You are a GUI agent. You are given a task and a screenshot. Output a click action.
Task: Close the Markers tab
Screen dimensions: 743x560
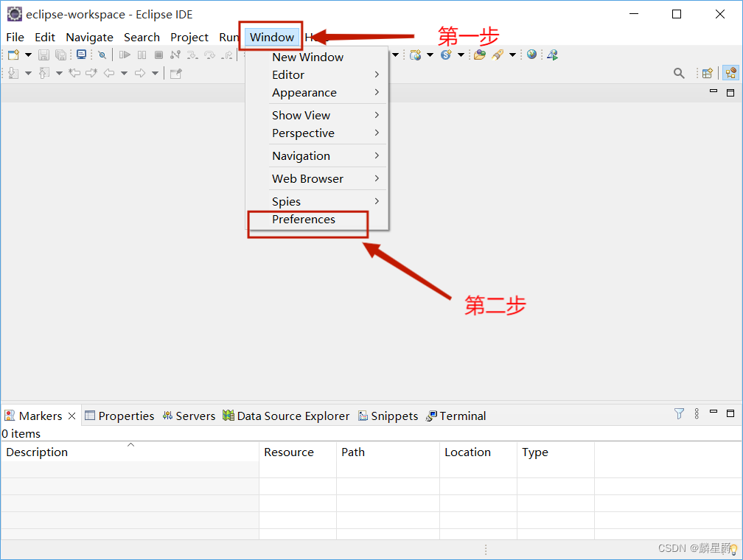pos(72,416)
